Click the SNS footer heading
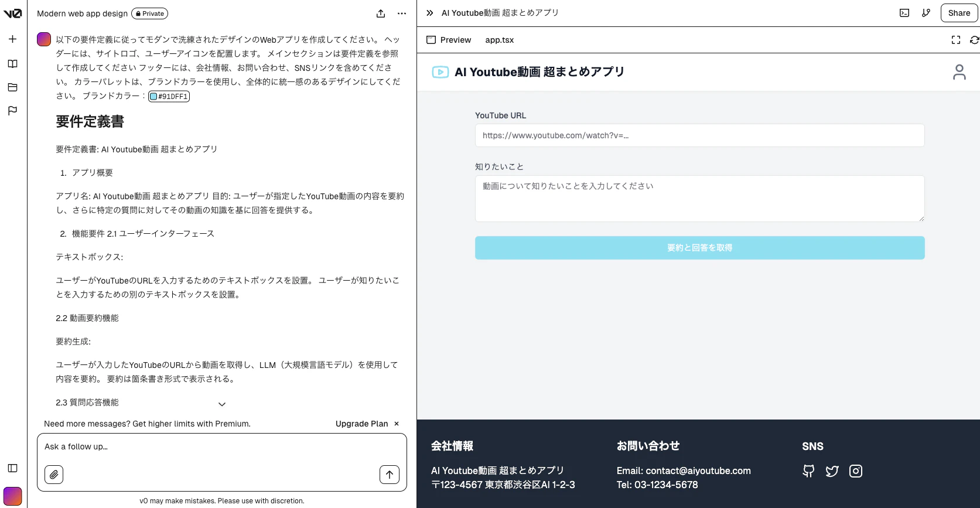 [x=812, y=446]
